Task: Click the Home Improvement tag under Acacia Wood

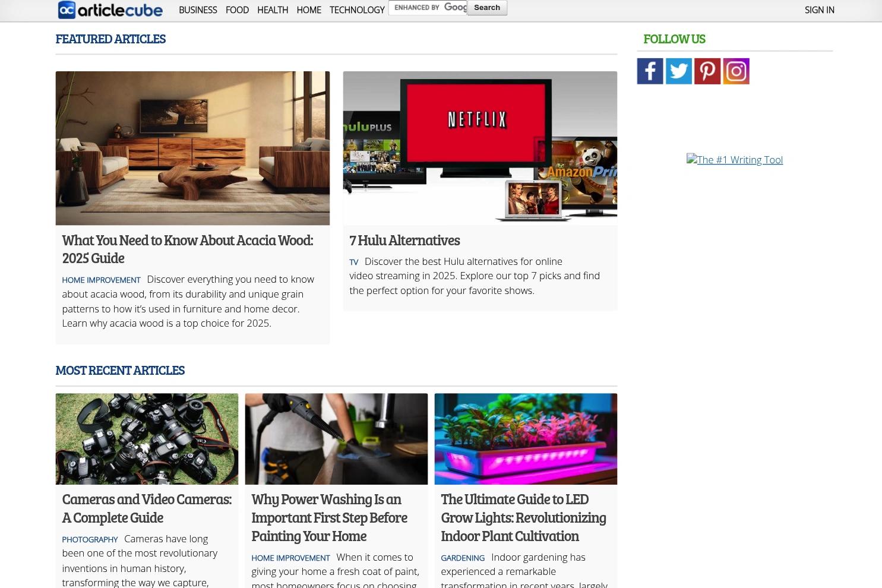Action: 101,280
